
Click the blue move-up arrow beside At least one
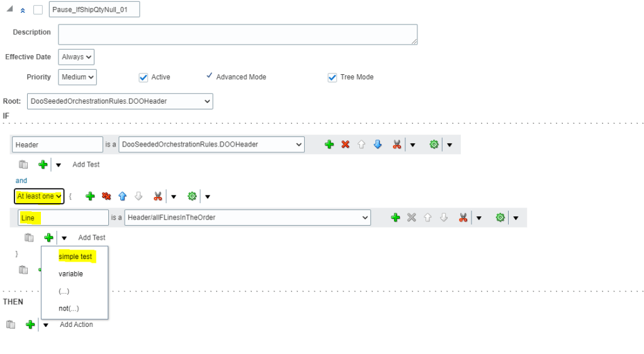(x=123, y=196)
